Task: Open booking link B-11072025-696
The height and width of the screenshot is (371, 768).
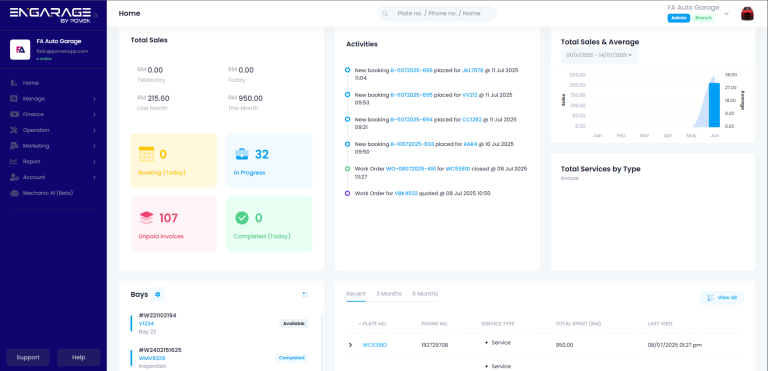Action: [411, 70]
